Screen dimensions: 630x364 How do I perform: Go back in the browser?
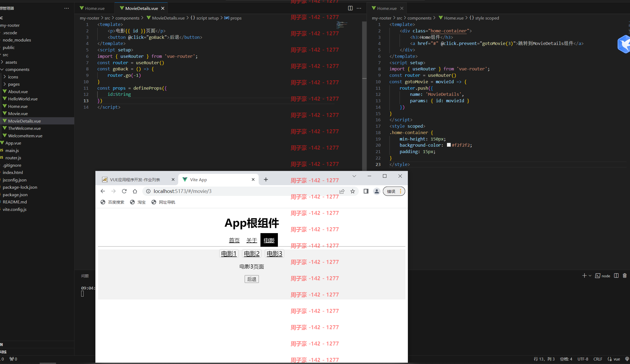pyautogui.click(x=103, y=191)
